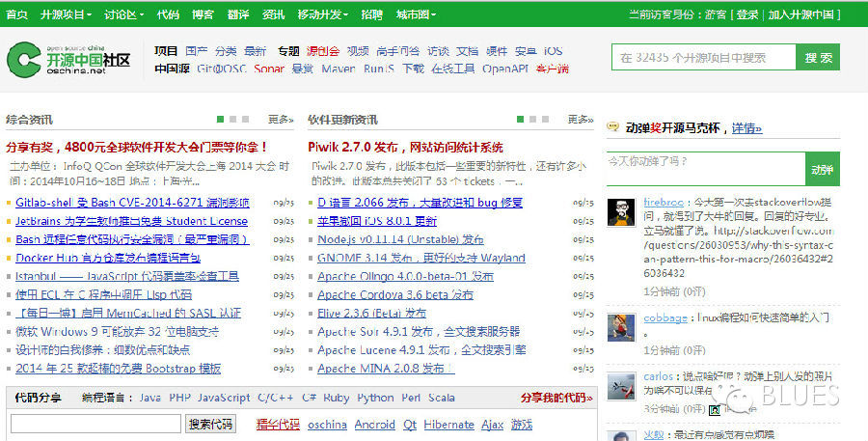This screenshot has width=868, height=441.
Task: Open 更多 link in 软件更新资讯 section
Action: click(581, 119)
